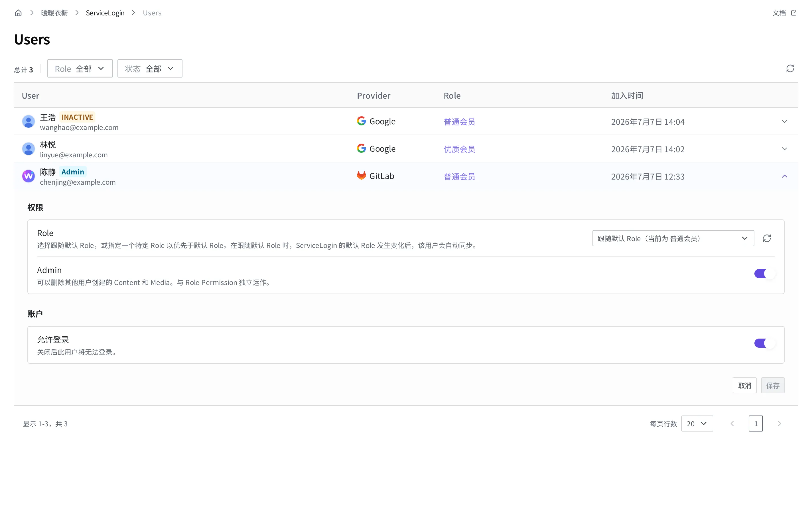Viewport: 812px width, 513px height.
Task: Click the 2026年7月7日 12:33 join time
Action: click(648, 176)
